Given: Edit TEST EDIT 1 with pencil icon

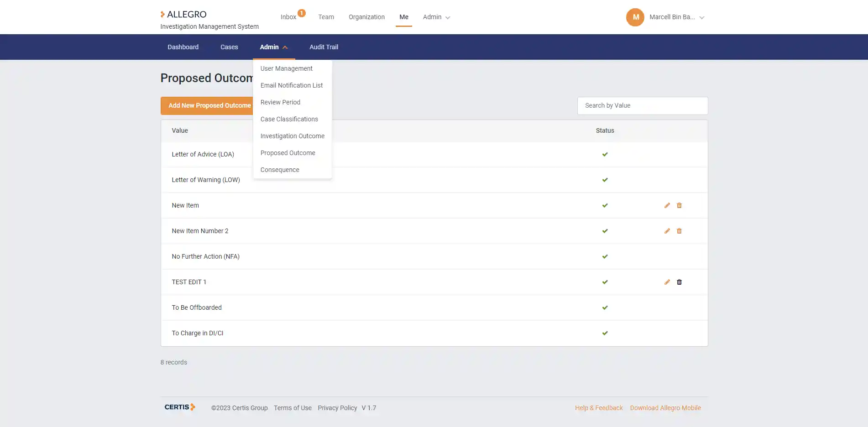Looking at the screenshot, I should click(x=667, y=282).
